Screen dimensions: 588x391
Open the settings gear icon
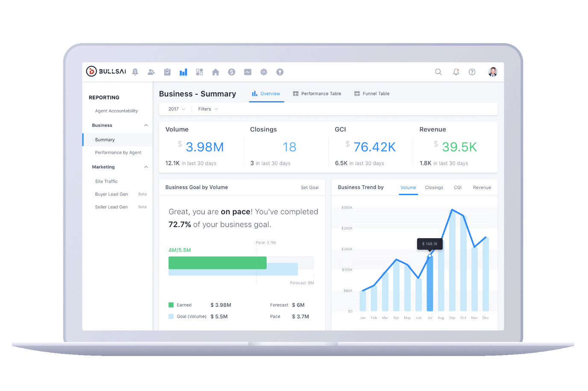[264, 72]
